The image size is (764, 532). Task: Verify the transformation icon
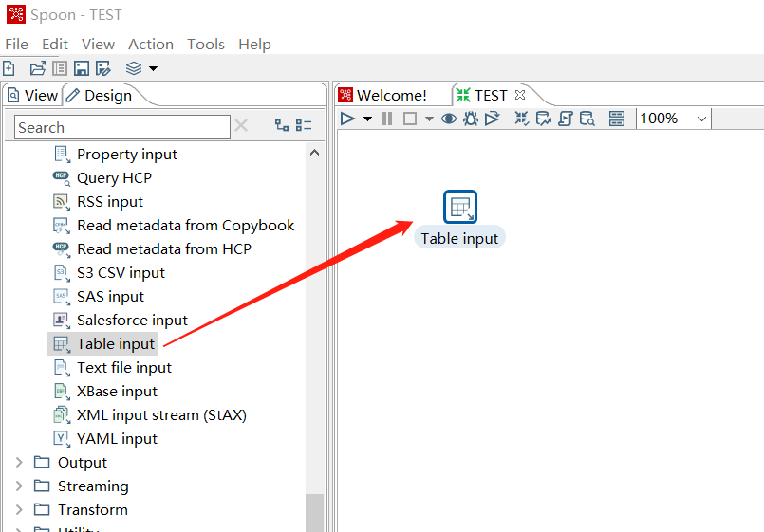[x=522, y=119]
